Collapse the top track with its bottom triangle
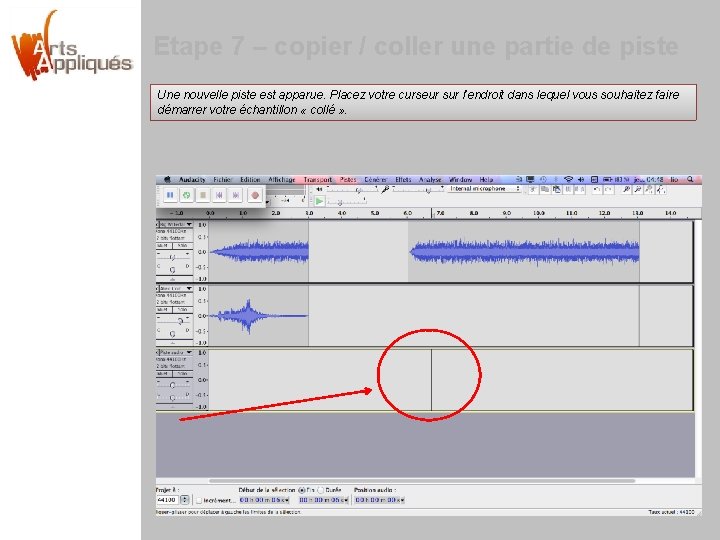 173,279
